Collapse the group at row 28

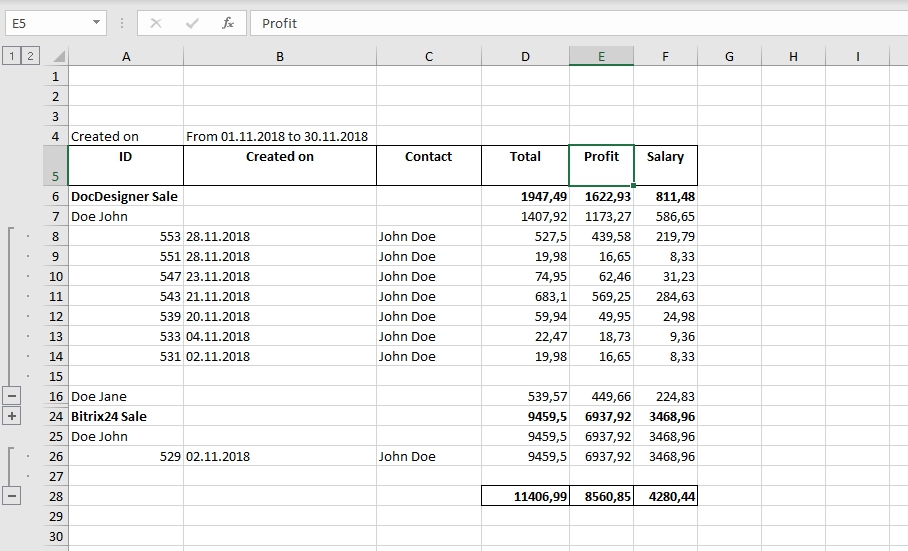tap(12, 496)
